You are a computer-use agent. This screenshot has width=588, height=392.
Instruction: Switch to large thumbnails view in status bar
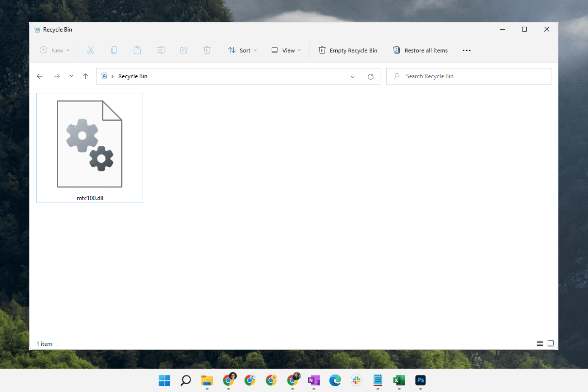click(x=551, y=343)
